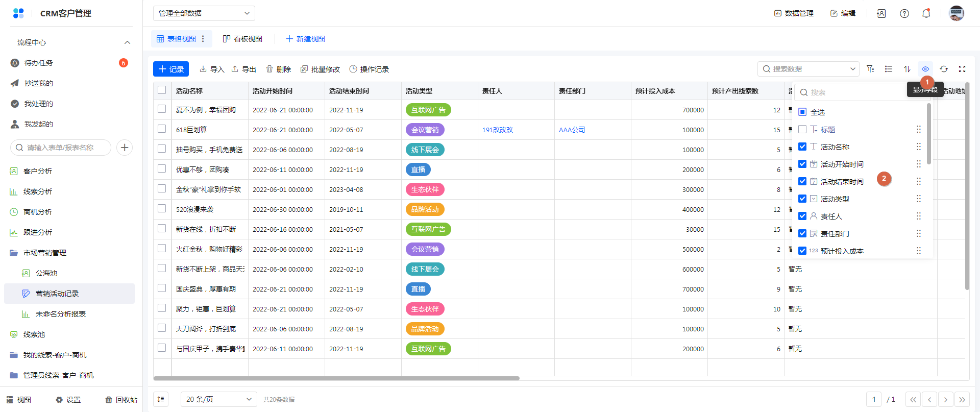Open 公海池 in the sidebar
Viewport: 980px width, 412px height.
[46, 273]
